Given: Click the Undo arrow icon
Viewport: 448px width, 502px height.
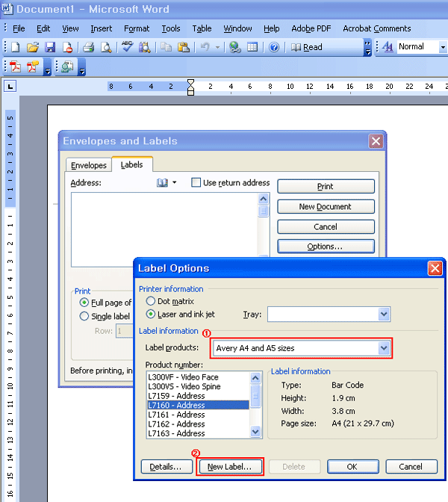Looking at the screenshot, I should (x=205, y=47).
